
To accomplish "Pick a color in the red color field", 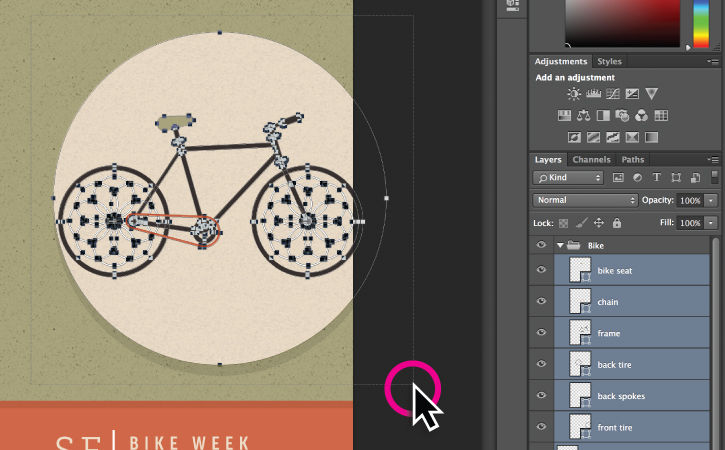I will point(622,22).
